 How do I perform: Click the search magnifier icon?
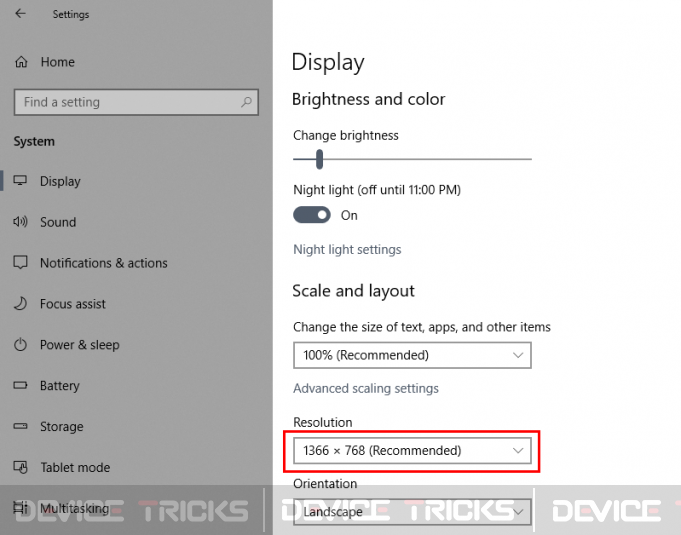(246, 102)
